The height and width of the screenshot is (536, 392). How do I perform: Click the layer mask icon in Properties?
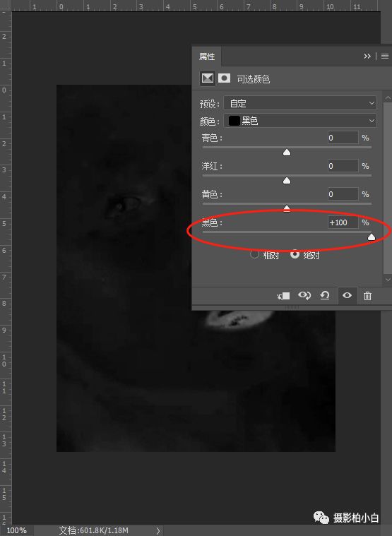224,78
